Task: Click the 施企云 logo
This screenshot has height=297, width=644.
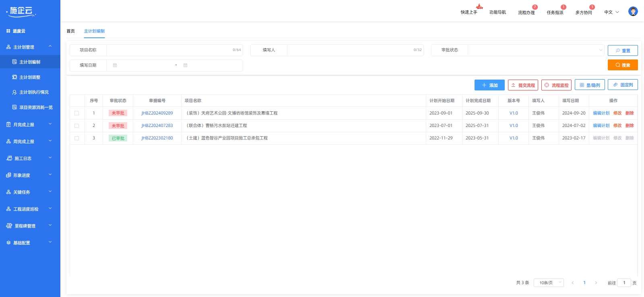Action: (21, 11)
